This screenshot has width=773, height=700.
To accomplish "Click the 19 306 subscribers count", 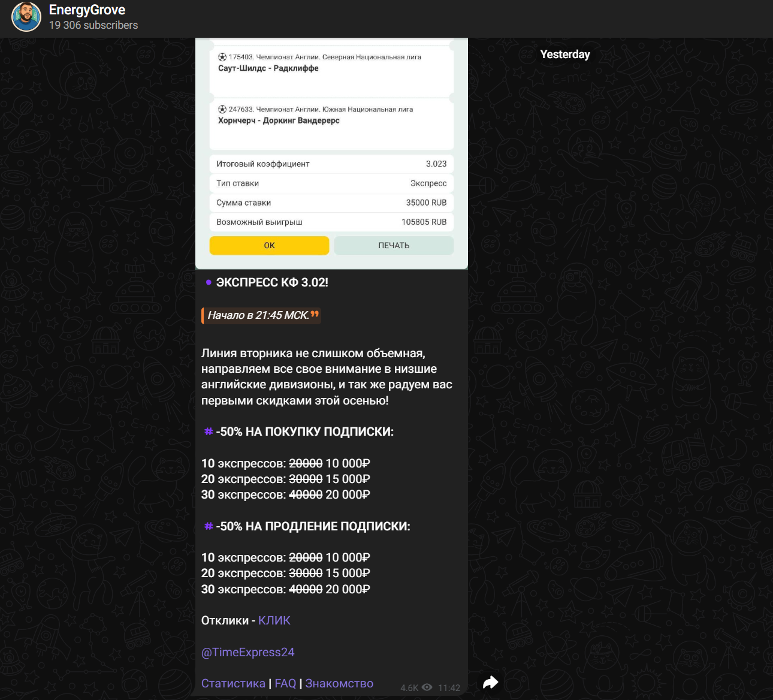I will point(93,25).
